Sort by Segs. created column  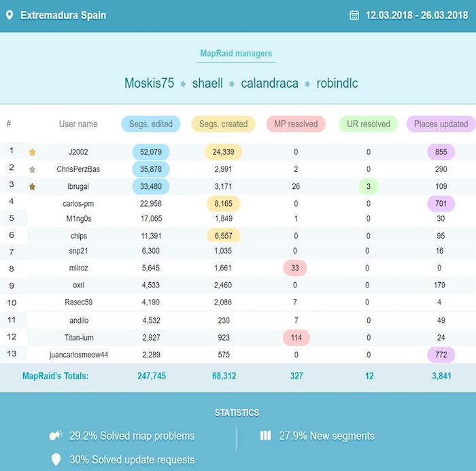[x=224, y=124]
